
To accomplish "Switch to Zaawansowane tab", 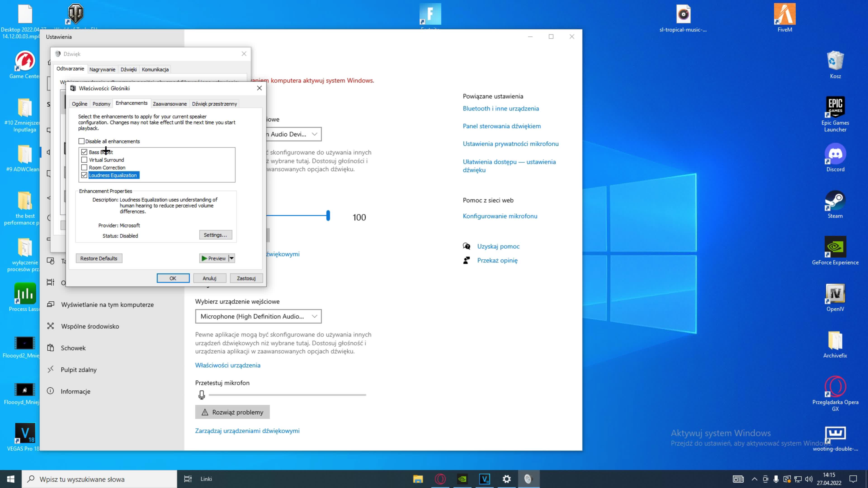I will coord(170,104).
